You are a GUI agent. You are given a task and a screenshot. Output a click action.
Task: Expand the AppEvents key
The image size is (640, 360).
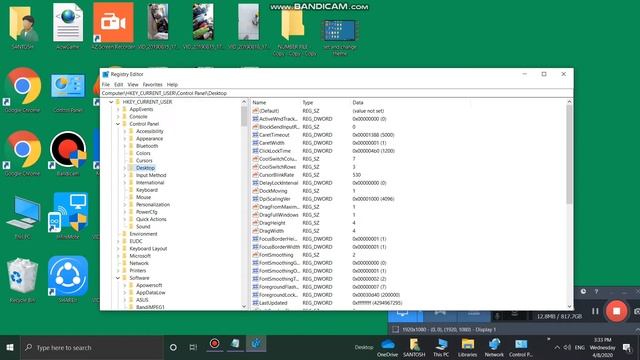118,109
